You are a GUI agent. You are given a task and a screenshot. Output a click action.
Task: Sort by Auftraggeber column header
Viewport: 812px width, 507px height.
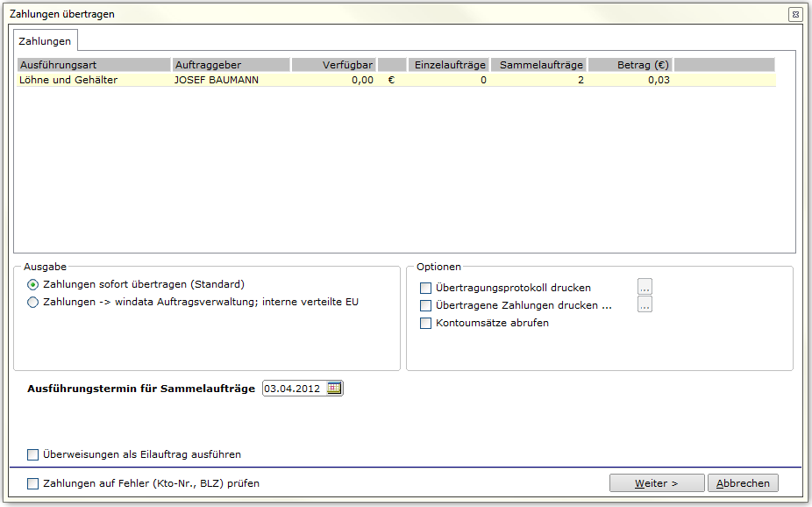231,65
